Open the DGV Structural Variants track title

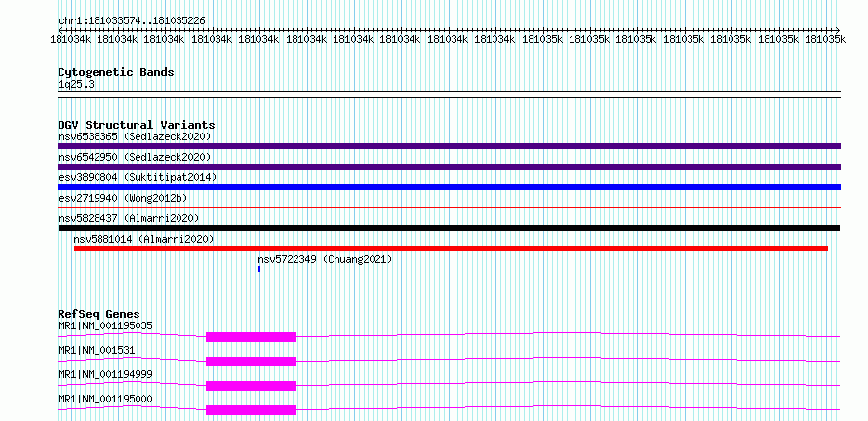tap(137, 125)
